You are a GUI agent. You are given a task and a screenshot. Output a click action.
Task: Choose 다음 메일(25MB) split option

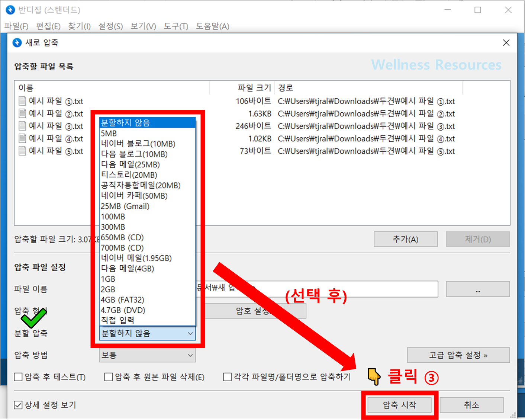coord(148,164)
